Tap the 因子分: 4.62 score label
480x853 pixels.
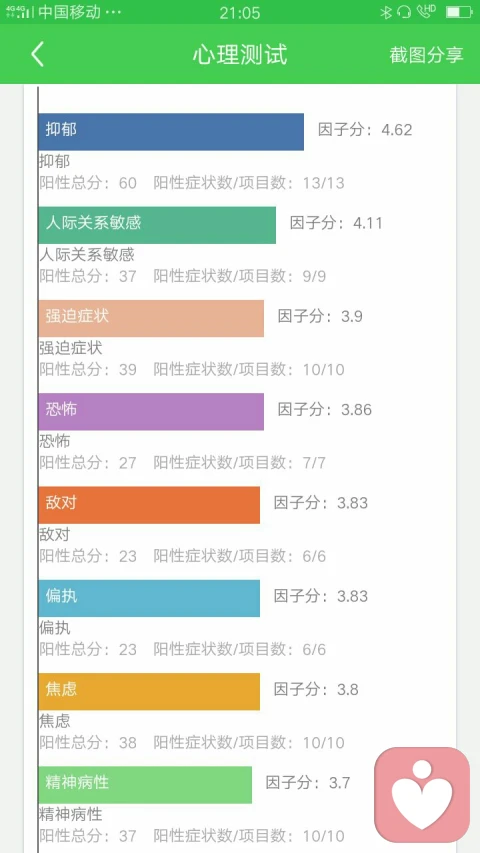pos(365,130)
